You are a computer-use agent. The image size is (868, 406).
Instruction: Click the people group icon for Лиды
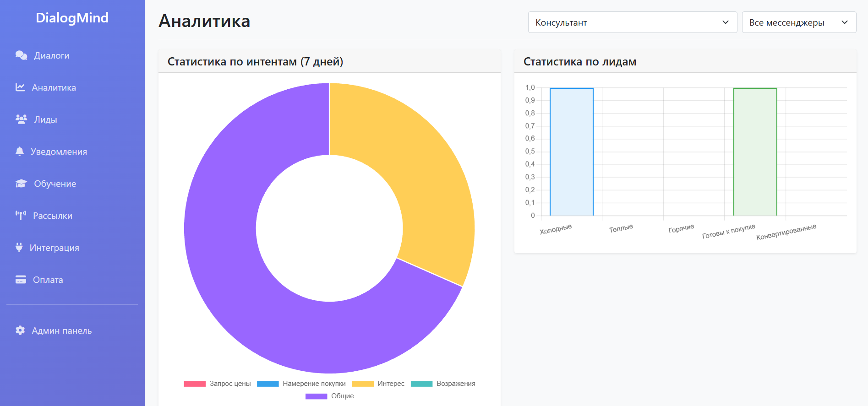pyautogui.click(x=21, y=119)
